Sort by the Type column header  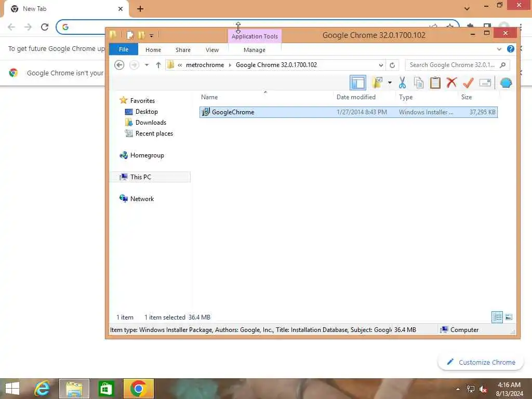tap(406, 97)
